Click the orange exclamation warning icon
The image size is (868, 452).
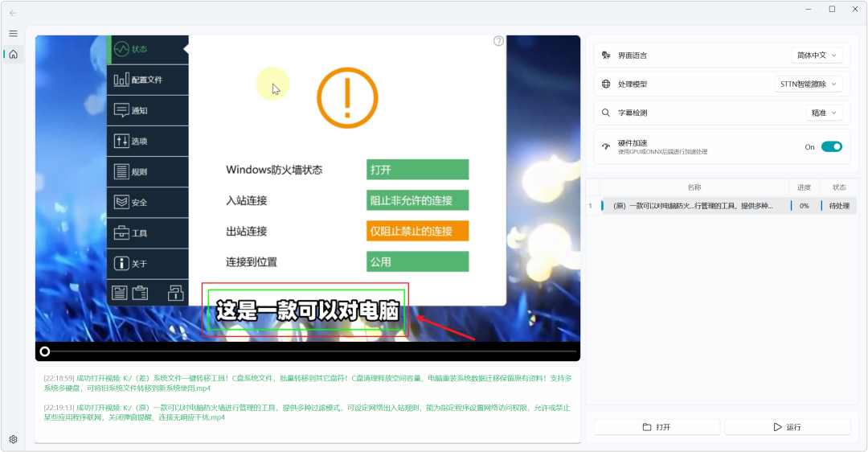point(347,98)
